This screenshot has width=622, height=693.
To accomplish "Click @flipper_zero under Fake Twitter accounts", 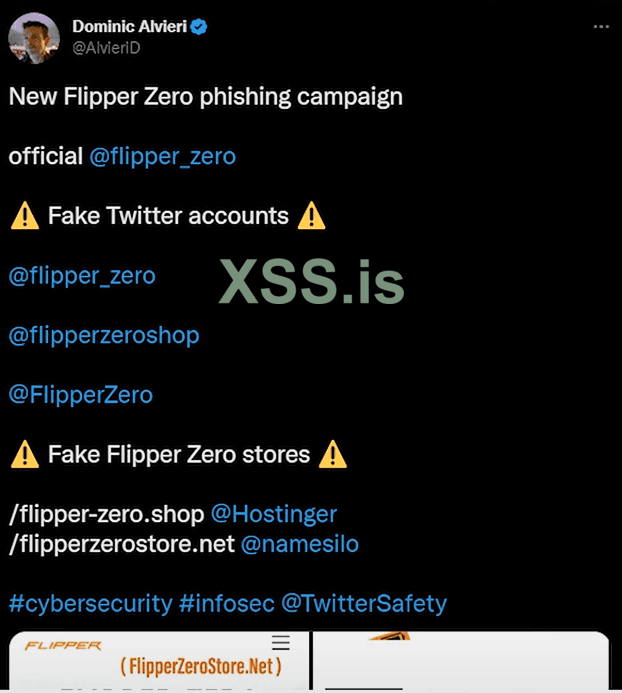I will [82, 275].
